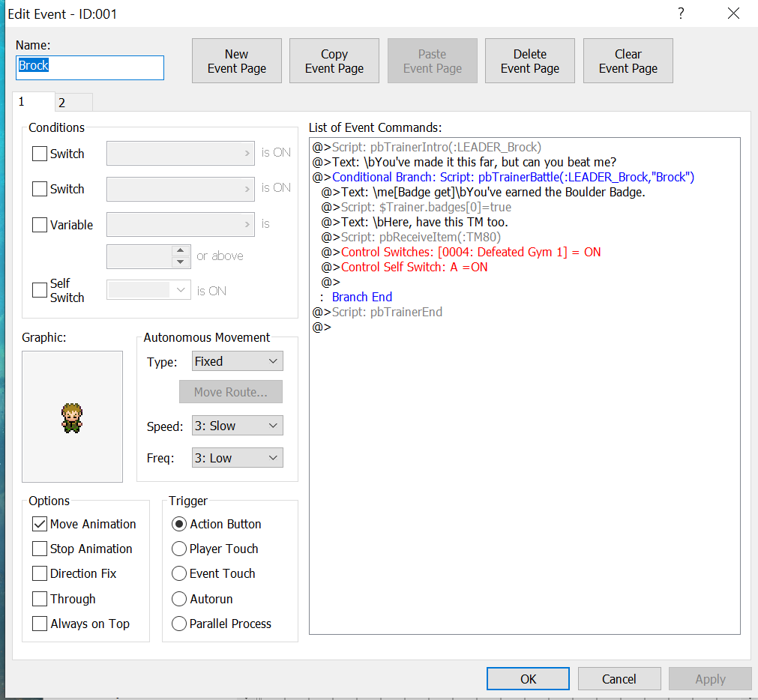Switch to event page tab 2
The width and height of the screenshot is (758, 700).
pos(73,103)
